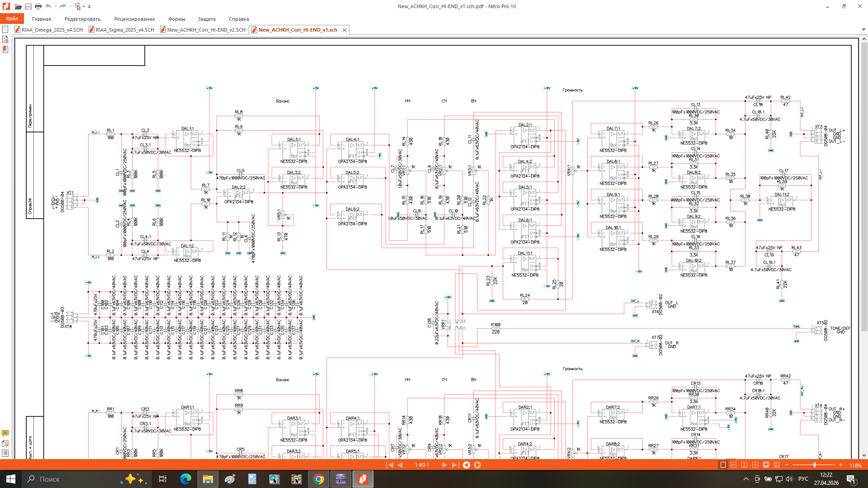Viewport: 868px width, 488px height.
Task: Click the previous view round arrow button
Action: pos(467,465)
